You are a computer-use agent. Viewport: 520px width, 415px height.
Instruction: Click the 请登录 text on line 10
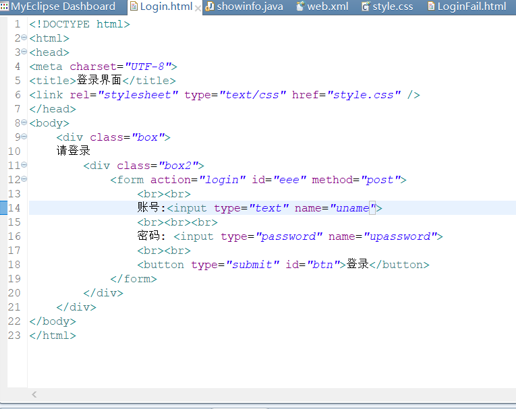(73, 151)
